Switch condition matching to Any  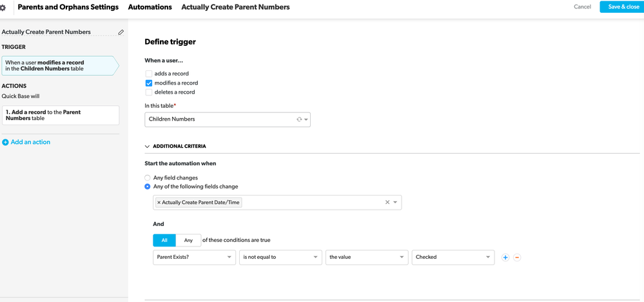click(x=188, y=240)
